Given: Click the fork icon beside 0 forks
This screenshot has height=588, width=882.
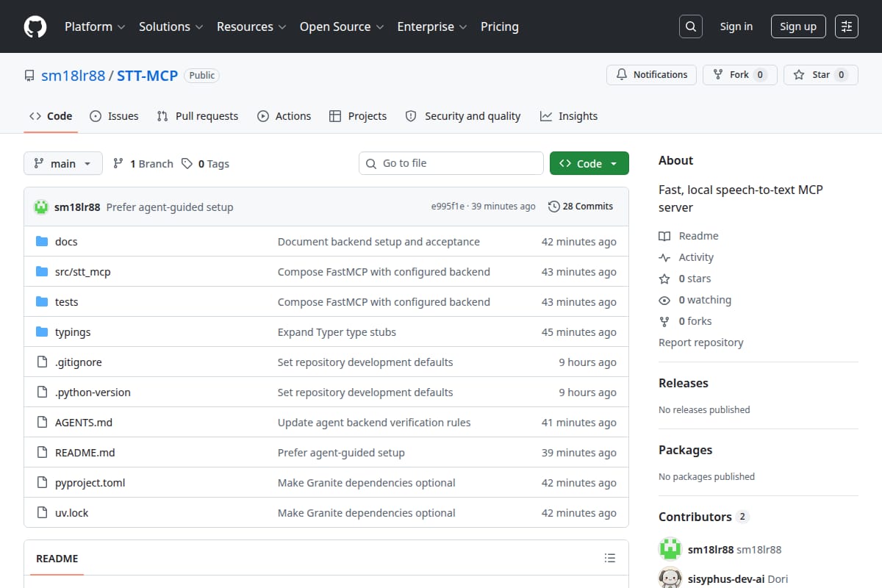Looking at the screenshot, I should [x=664, y=321].
